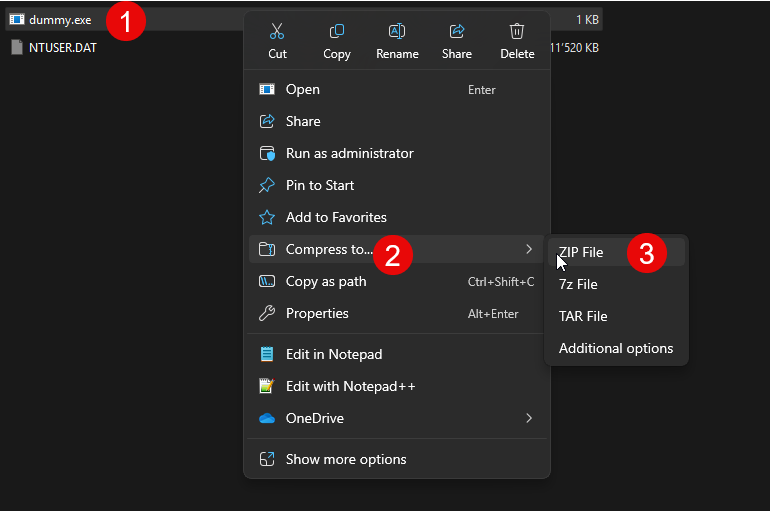Click Add to Favorites star entry
770x511 pixels.
pyautogui.click(x=336, y=217)
